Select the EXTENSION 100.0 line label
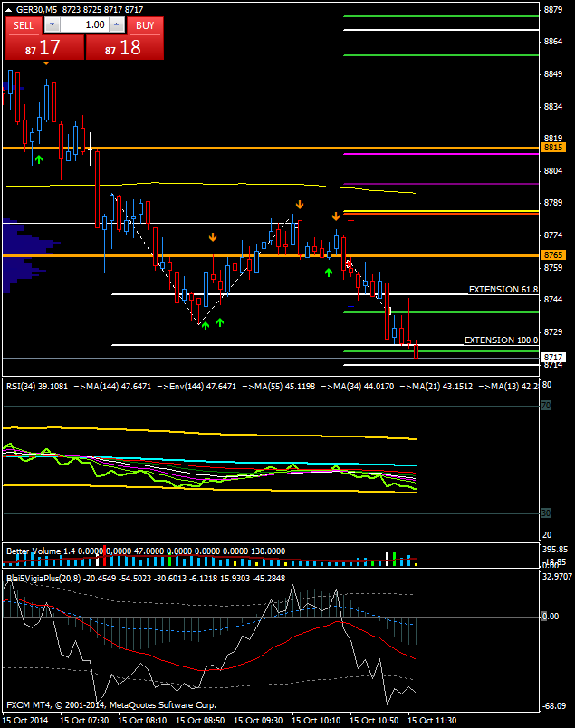The image size is (575, 728). (x=501, y=340)
